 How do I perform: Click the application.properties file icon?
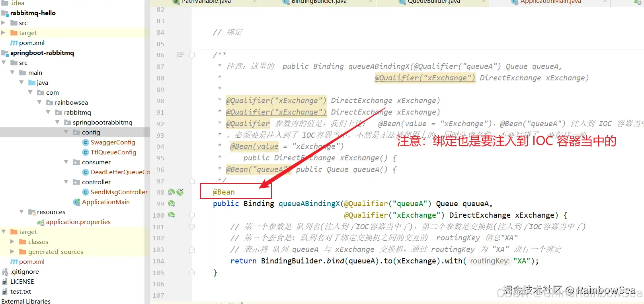(41, 222)
